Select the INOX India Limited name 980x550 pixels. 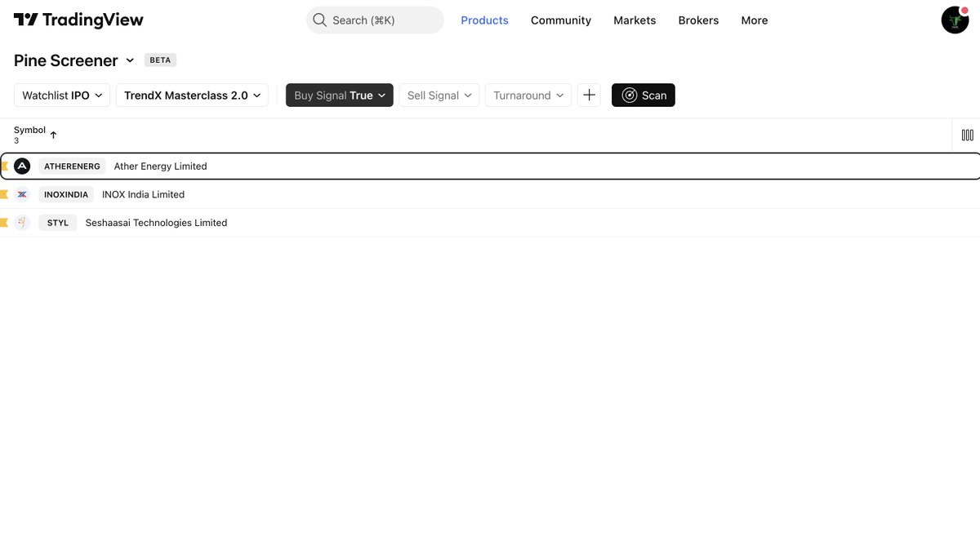(144, 194)
